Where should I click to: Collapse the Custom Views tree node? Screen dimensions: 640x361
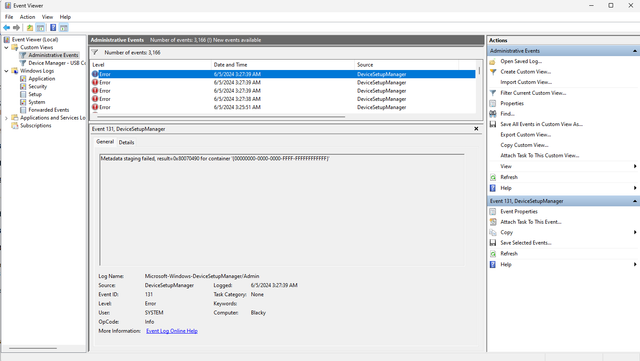coord(6,47)
